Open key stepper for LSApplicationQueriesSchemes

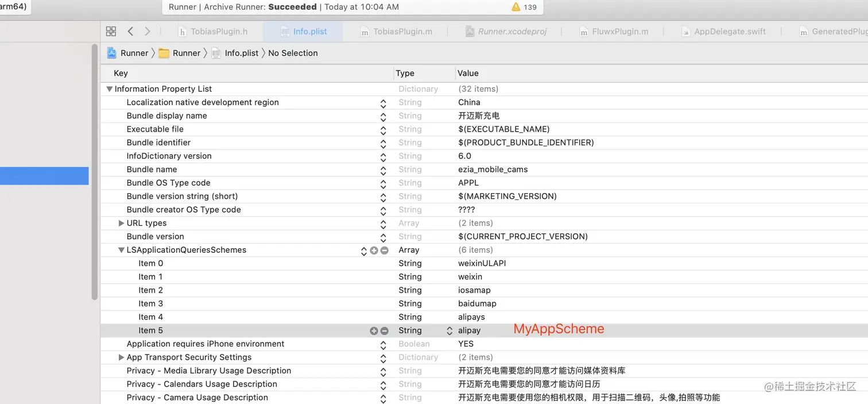coord(363,251)
